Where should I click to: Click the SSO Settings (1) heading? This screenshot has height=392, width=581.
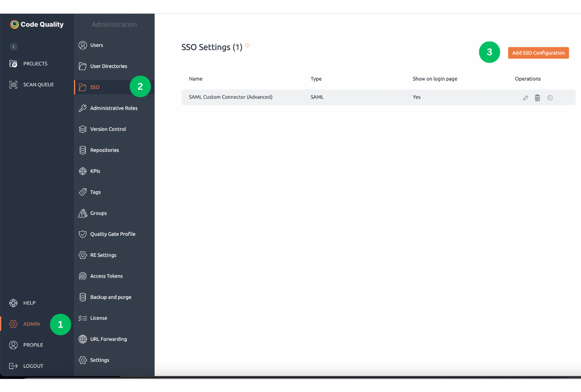[x=212, y=47]
